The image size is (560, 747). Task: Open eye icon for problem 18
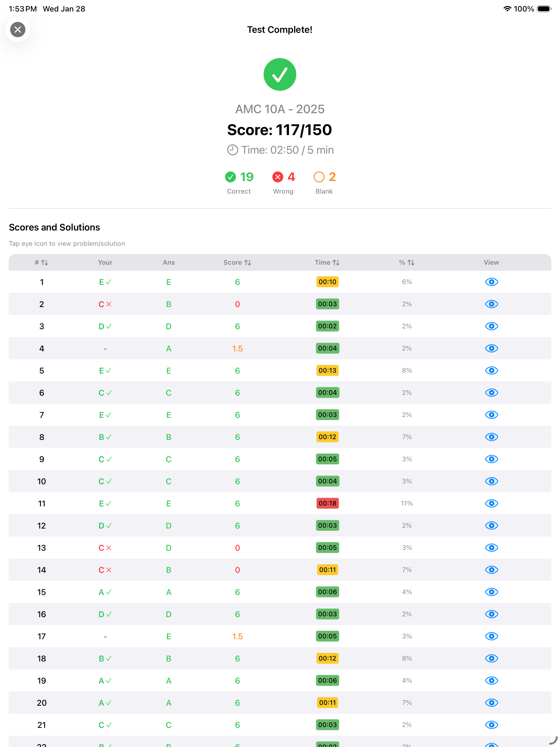491,658
